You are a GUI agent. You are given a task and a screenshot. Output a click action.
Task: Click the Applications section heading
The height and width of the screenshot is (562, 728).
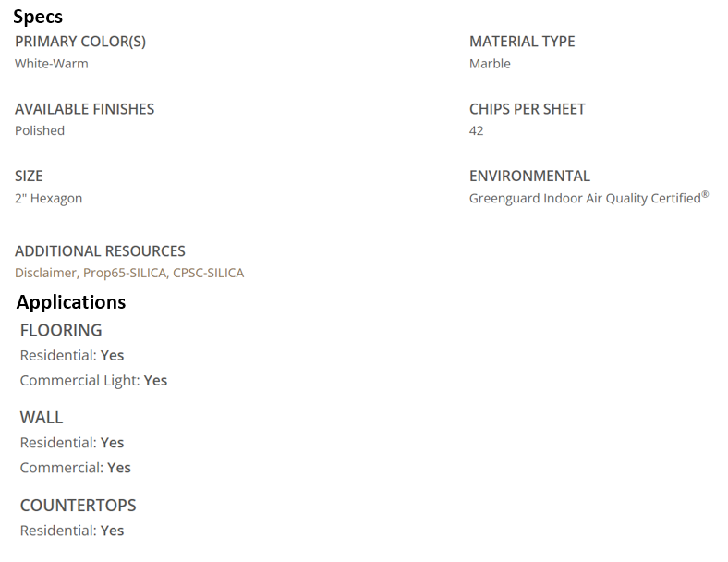[x=71, y=302]
